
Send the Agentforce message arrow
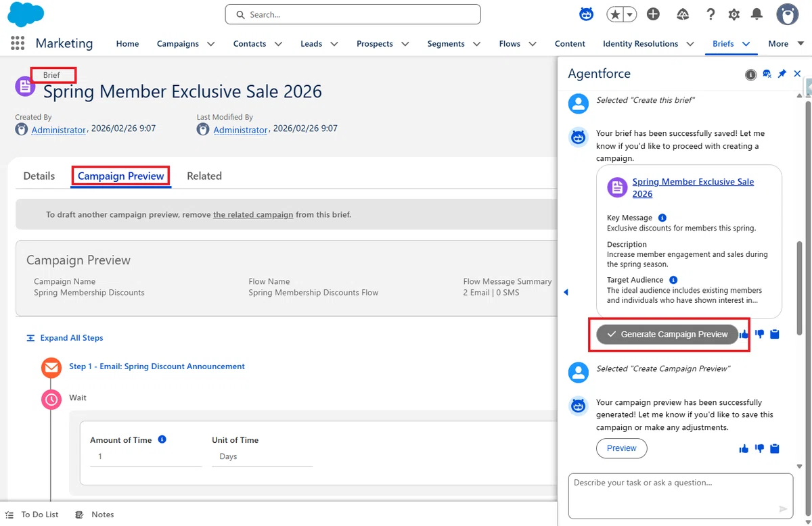click(x=783, y=508)
